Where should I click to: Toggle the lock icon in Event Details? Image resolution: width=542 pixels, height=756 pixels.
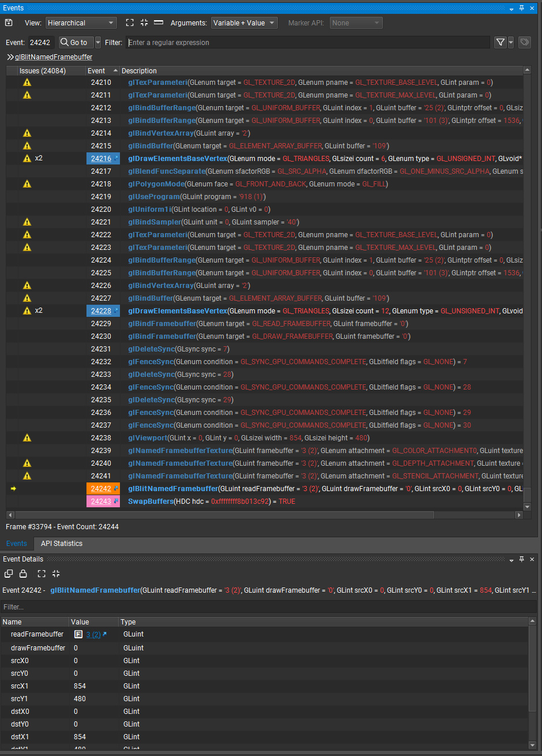(23, 574)
